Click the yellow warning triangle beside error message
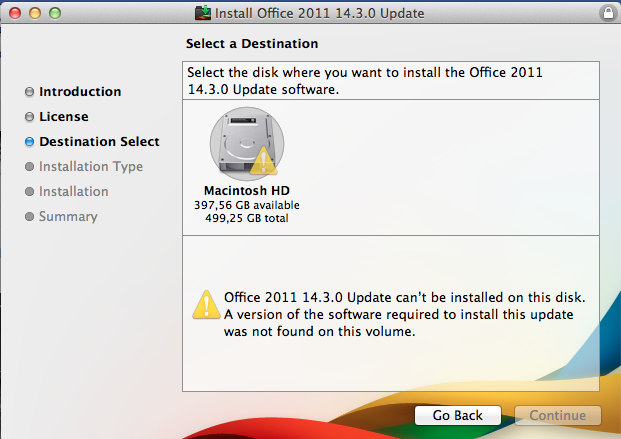The height and width of the screenshot is (439, 621). pos(206,304)
